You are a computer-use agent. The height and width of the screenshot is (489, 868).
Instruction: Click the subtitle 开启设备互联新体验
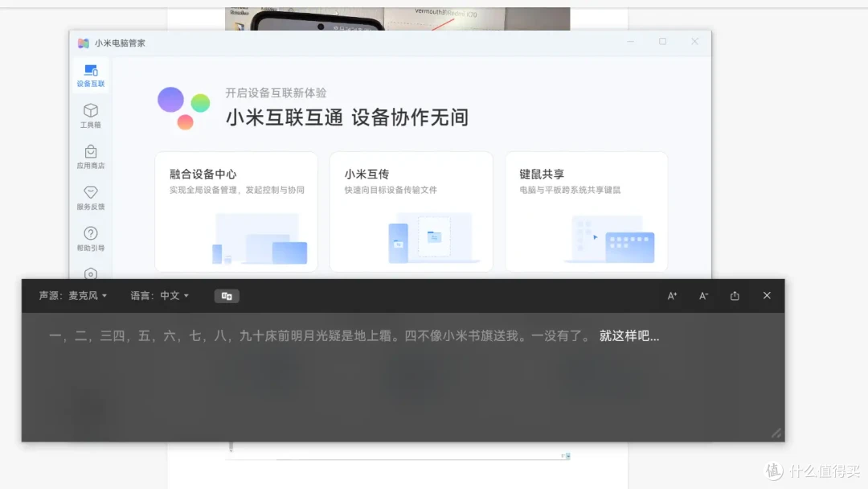(276, 93)
